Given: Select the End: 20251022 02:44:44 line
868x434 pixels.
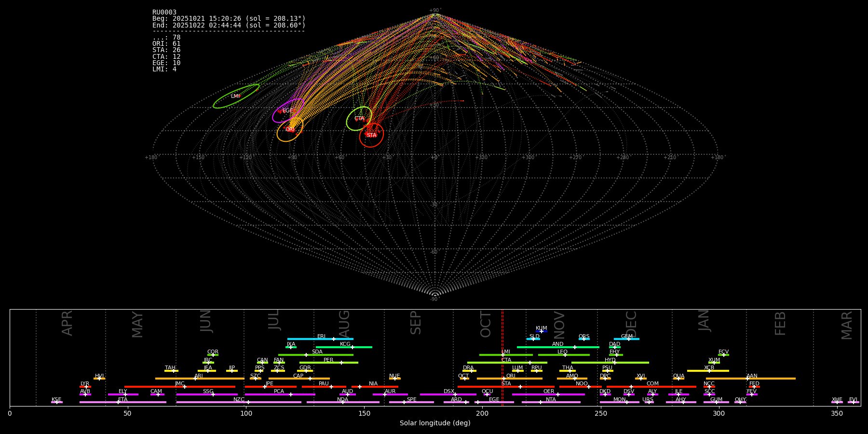Looking at the screenshot, I should pyautogui.click(x=229, y=25).
